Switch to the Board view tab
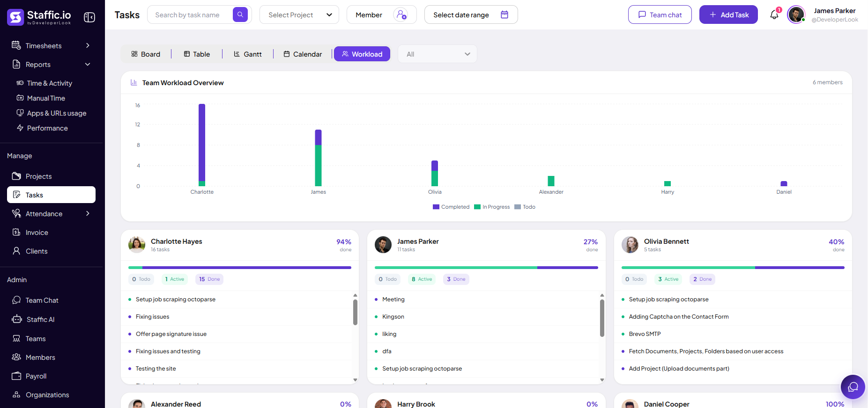The width and height of the screenshot is (868, 408). pos(146,54)
